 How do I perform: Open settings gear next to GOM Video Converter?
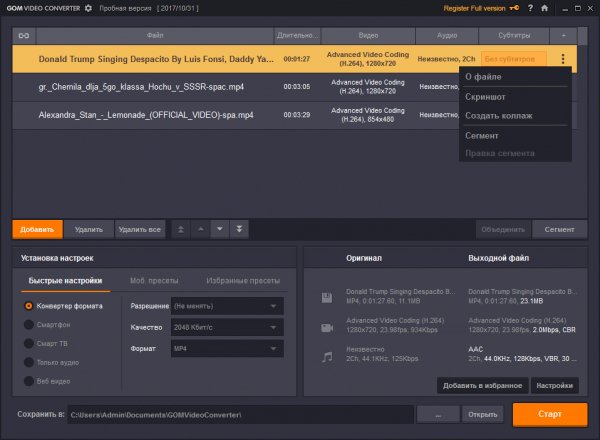coord(88,8)
